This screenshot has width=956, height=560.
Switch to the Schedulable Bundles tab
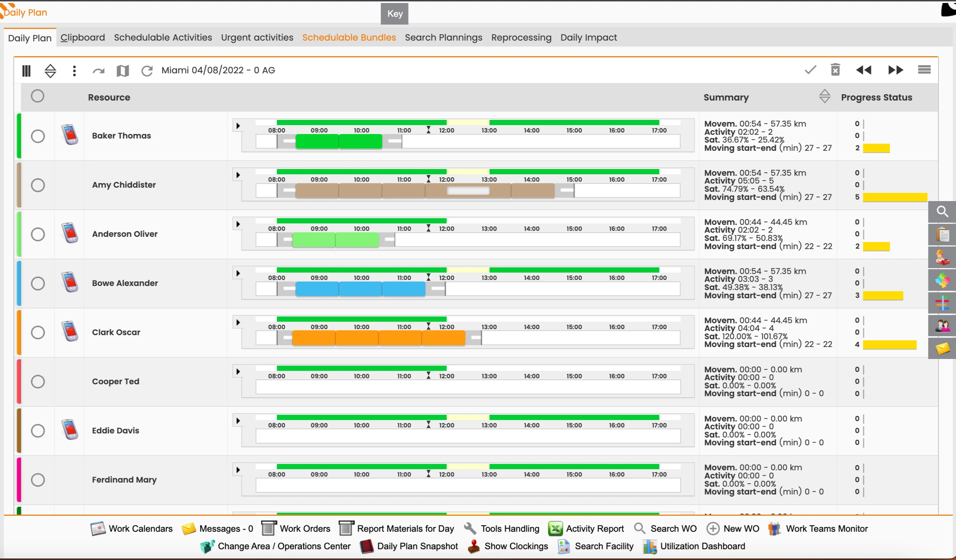349,38
